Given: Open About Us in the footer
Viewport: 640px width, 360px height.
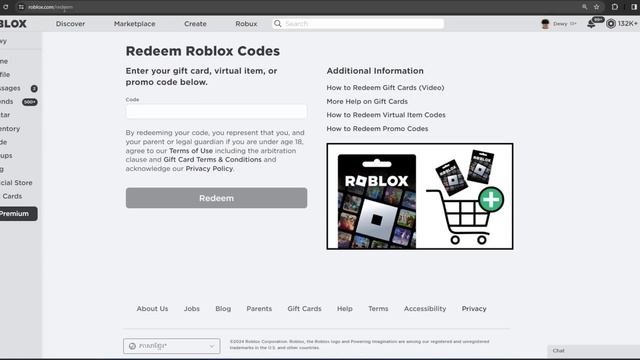Looking at the screenshot, I should tap(152, 309).
